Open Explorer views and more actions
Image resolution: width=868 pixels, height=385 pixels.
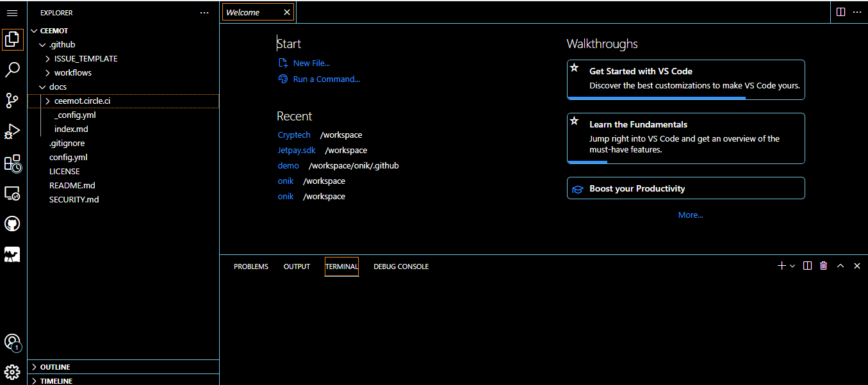coord(204,13)
